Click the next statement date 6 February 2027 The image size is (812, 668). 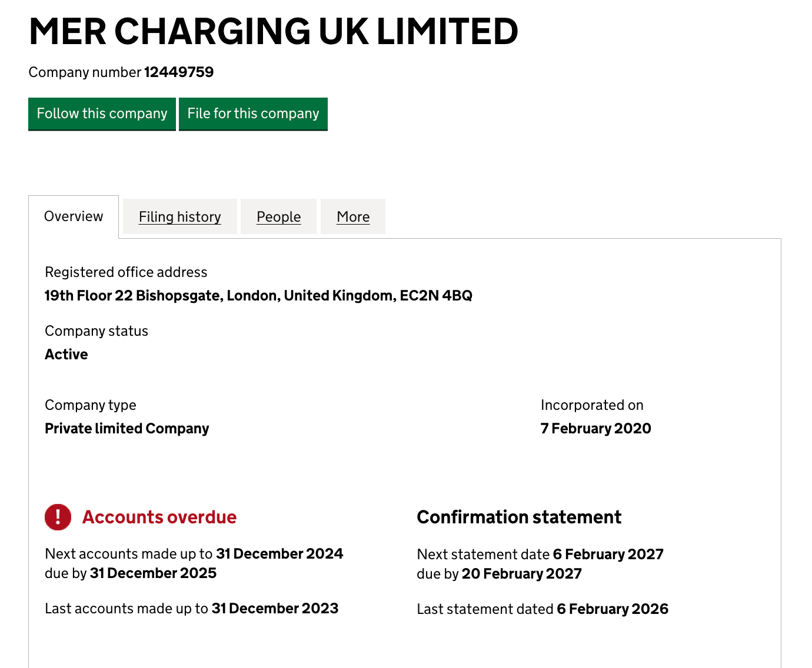(x=608, y=555)
